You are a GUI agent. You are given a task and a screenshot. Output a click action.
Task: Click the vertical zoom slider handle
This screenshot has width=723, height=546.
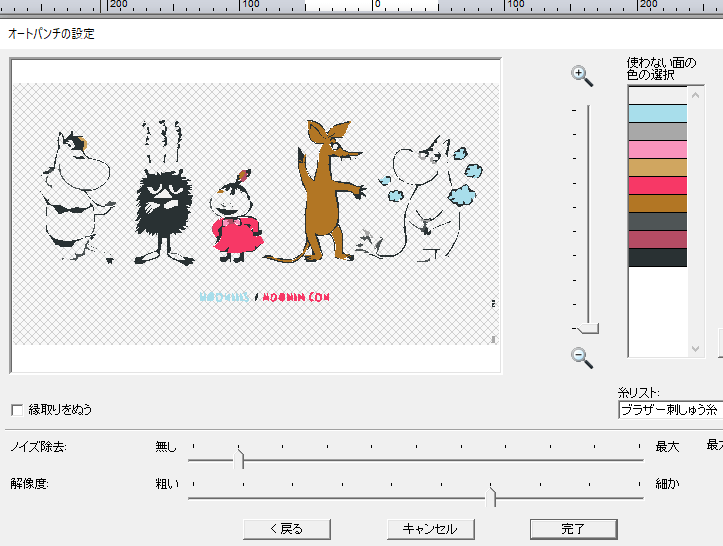pyautogui.click(x=588, y=328)
